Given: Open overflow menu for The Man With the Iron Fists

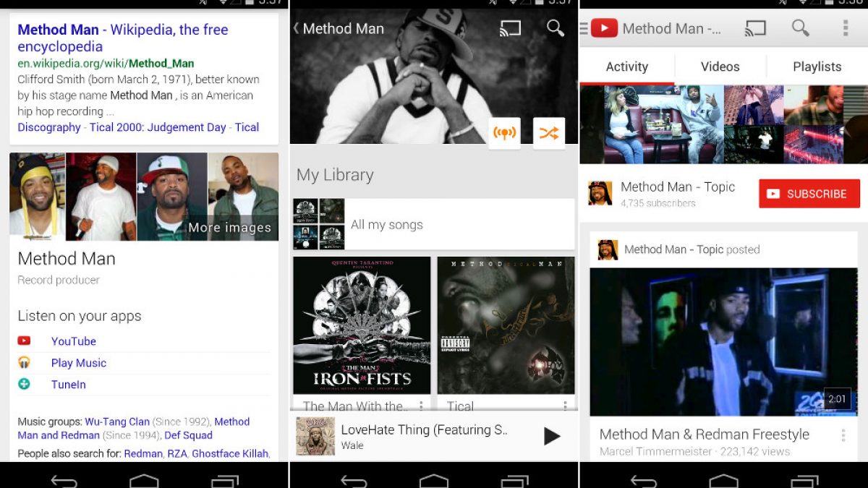Looking at the screenshot, I should 420,406.
